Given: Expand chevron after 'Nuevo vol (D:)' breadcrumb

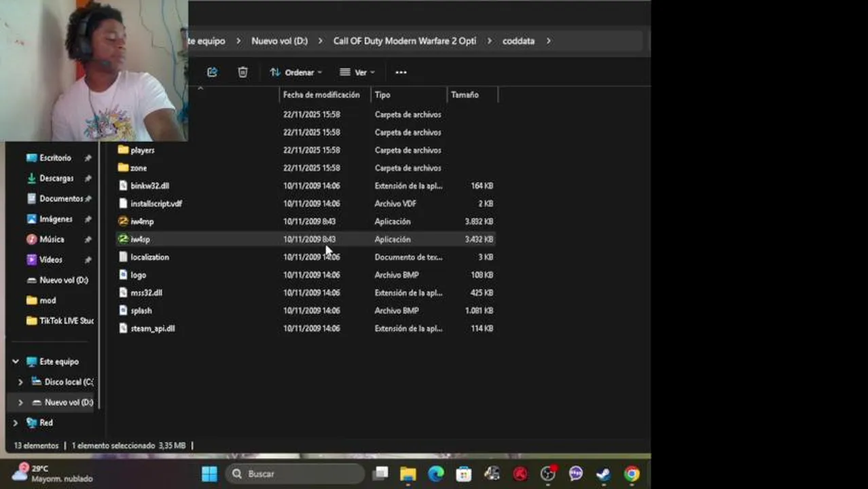Looking at the screenshot, I should tap(321, 41).
